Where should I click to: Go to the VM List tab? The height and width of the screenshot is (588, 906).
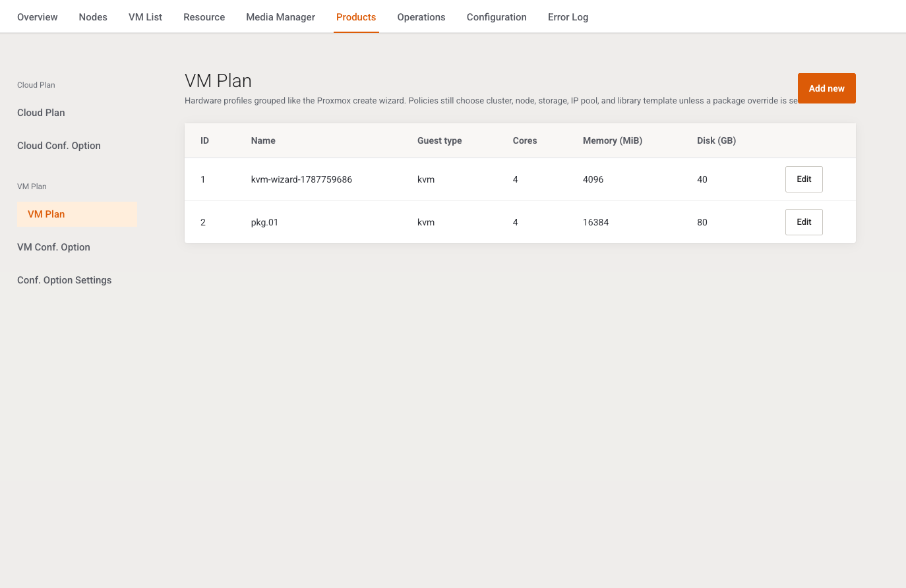coord(145,17)
